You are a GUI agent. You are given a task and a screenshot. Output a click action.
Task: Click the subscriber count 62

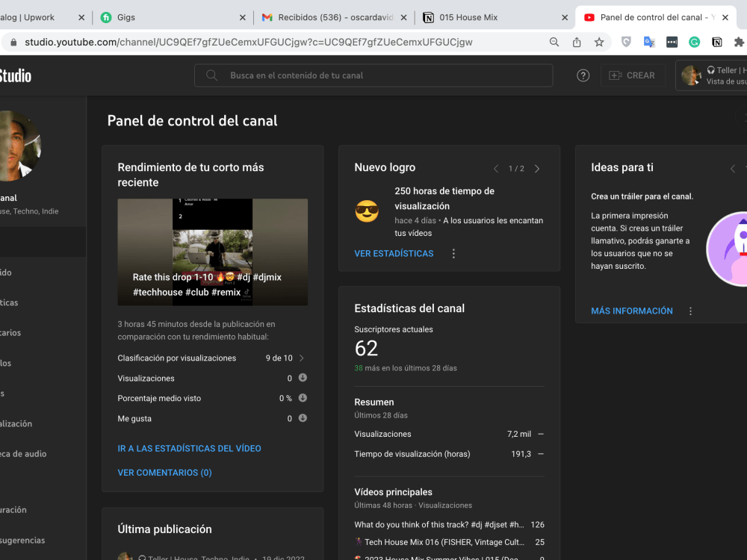[366, 349]
